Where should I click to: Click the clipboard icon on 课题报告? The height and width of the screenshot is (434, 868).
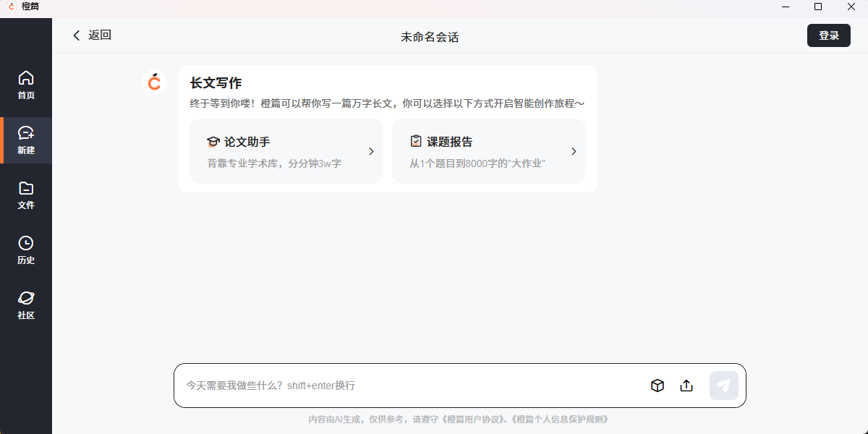415,141
